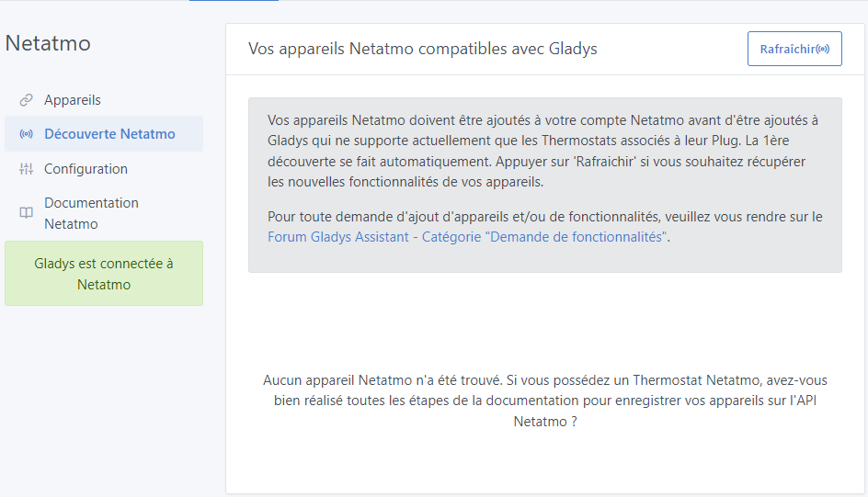Click the 'Aucun appareil Netatmo n'a été trouvé' message
The height and width of the screenshot is (497, 868).
click(x=545, y=401)
